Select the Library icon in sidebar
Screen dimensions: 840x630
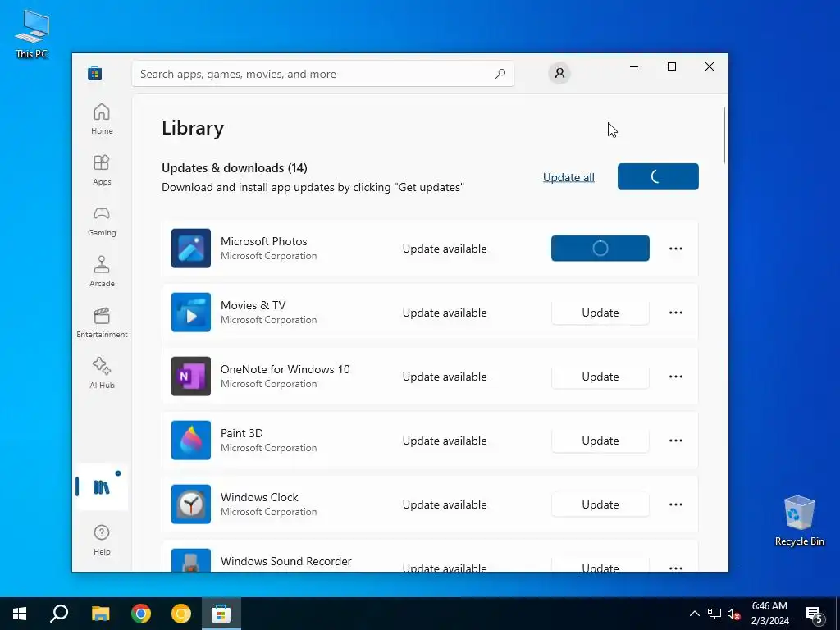(x=102, y=487)
